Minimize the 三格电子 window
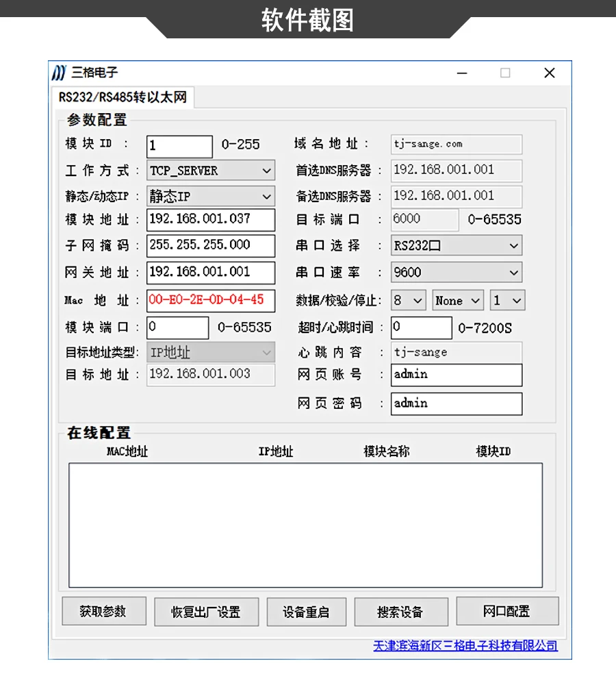Image resolution: width=616 pixels, height=685 pixels. [x=462, y=73]
